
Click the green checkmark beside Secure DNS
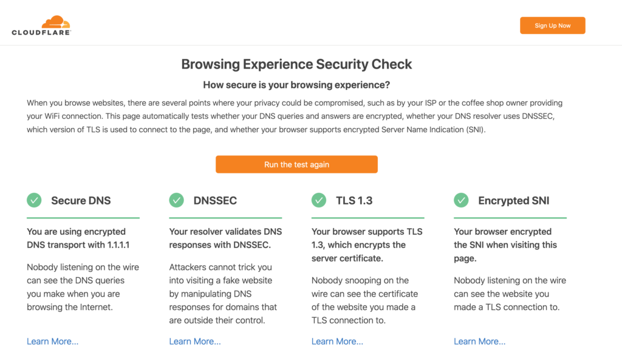pos(34,200)
